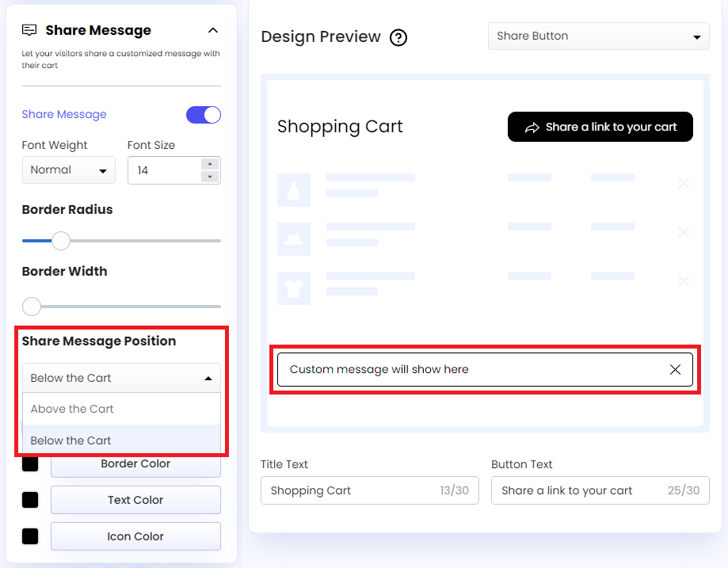
Task: Open the Font Weight dropdown
Action: click(x=68, y=170)
